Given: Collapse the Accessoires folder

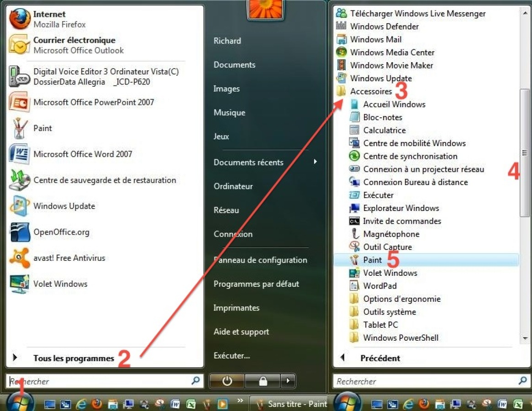Looking at the screenshot, I should [371, 91].
